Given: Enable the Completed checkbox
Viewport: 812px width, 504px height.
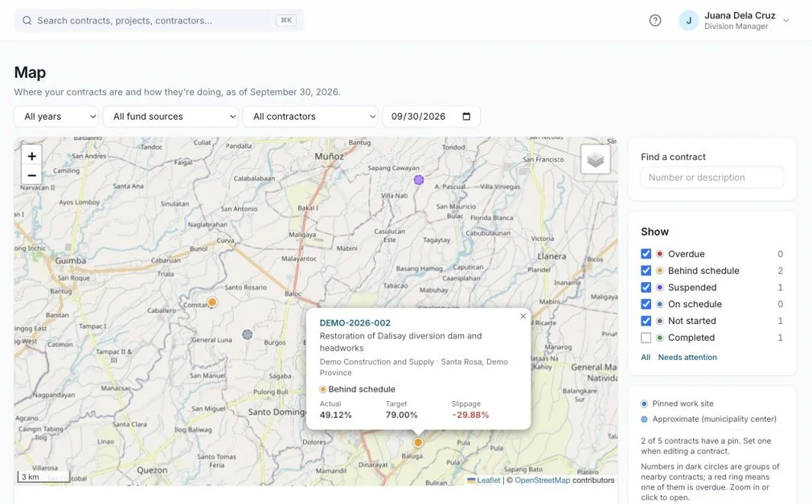Looking at the screenshot, I should [x=646, y=338].
